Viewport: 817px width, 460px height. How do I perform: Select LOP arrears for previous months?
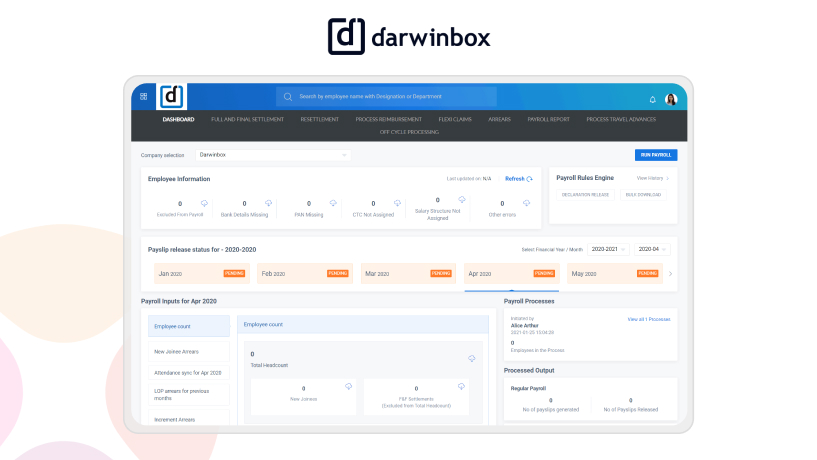tap(189, 394)
